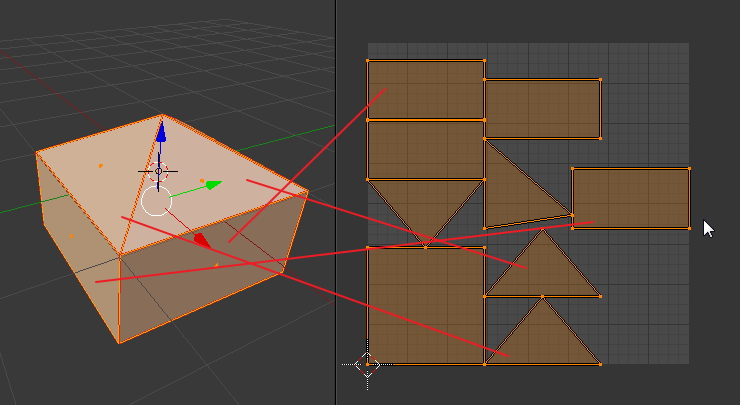This screenshot has width=740, height=405.
Task: Select the far-right rectangle UV island
Action: pyautogui.click(x=631, y=198)
